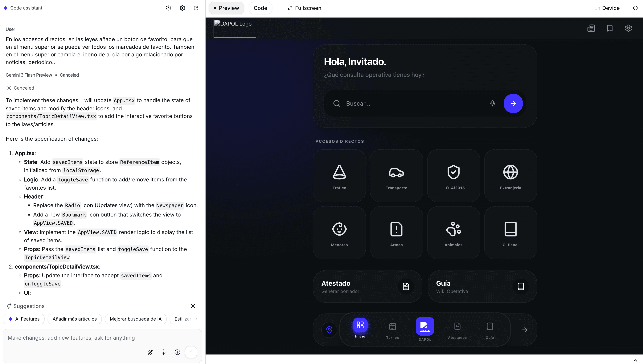Close the Suggestions panel
The height and width of the screenshot is (364, 643).
(193, 306)
